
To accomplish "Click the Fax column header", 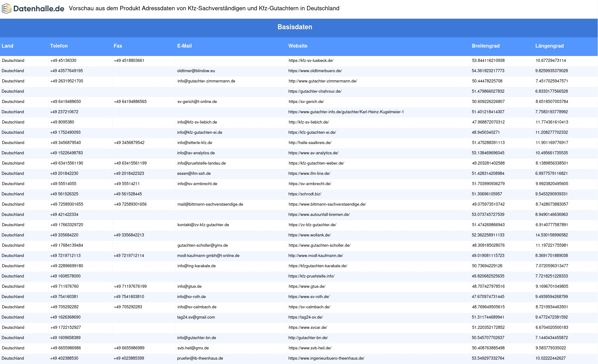I will point(118,46).
